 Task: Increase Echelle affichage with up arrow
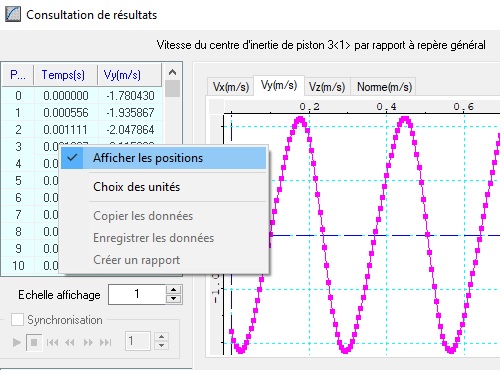[173, 289]
